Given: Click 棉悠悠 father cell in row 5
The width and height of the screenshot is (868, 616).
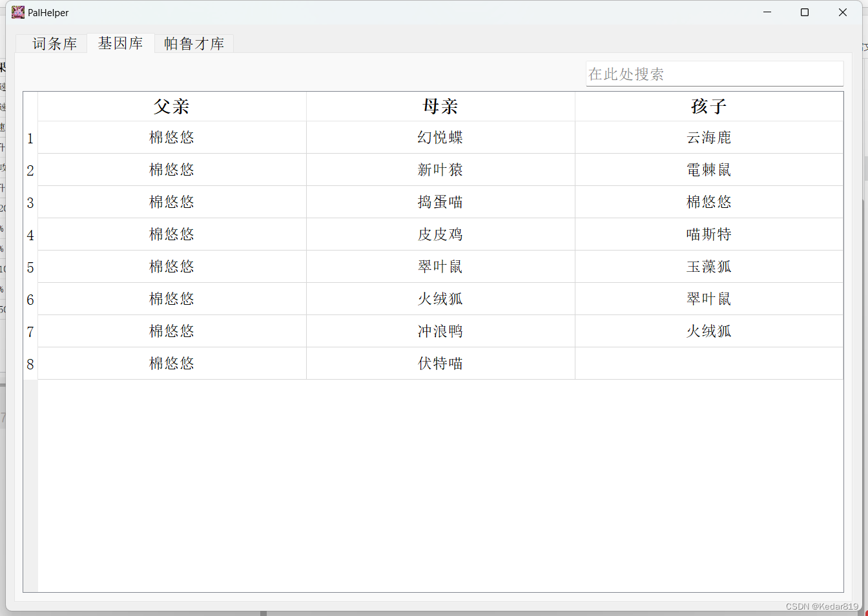Looking at the screenshot, I should coord(172,267).
